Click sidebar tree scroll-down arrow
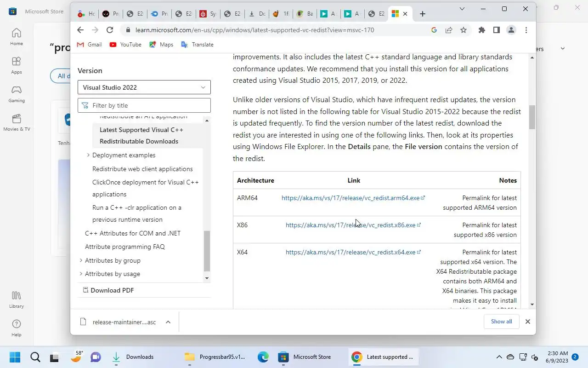The width and height of the screenshot is (588, 368). [207, 278]
